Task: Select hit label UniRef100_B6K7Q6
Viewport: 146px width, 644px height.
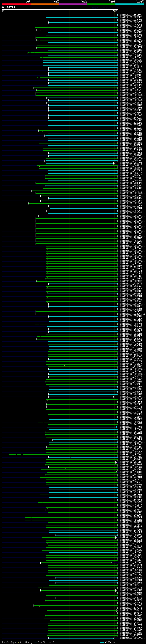Action: [131, 35]
